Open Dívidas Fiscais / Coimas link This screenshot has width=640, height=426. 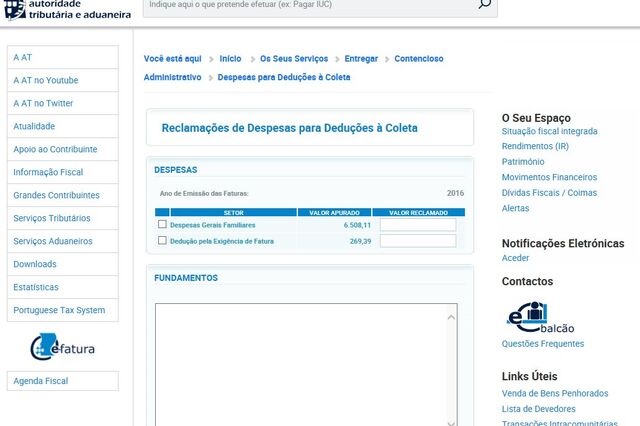(549, 193)
